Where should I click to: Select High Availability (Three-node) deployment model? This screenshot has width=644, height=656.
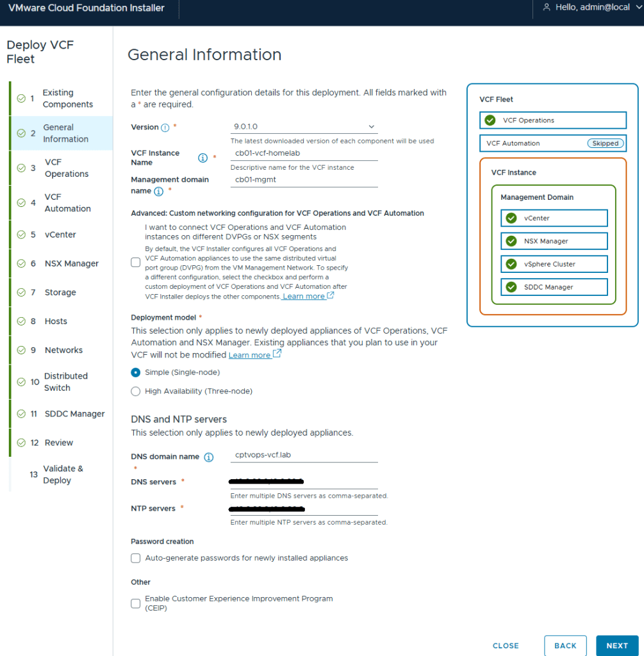coord(135,391)
